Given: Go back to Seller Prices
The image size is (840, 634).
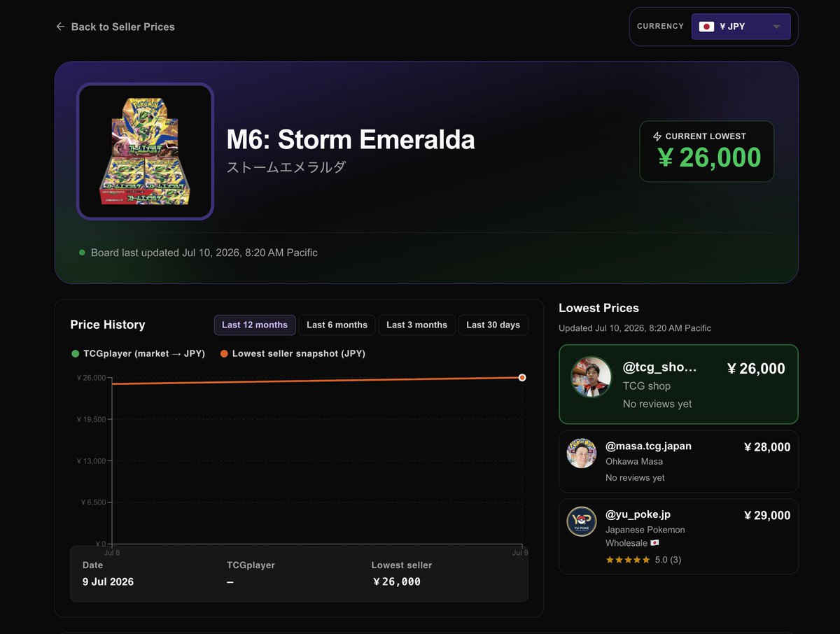Looking at the screenshot, I should 115,27.
